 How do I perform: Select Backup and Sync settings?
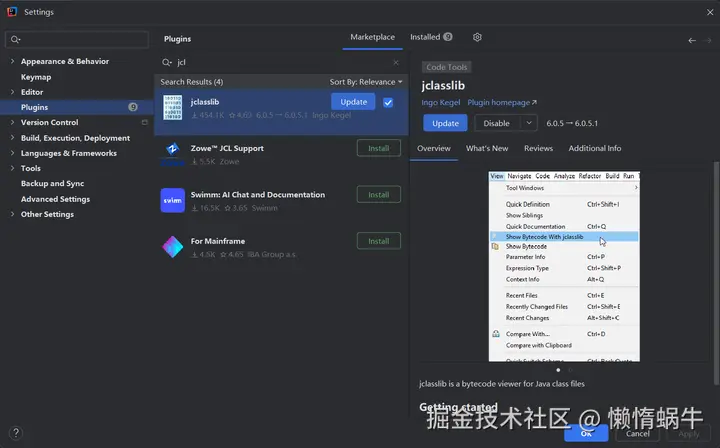tap(52, 183)
